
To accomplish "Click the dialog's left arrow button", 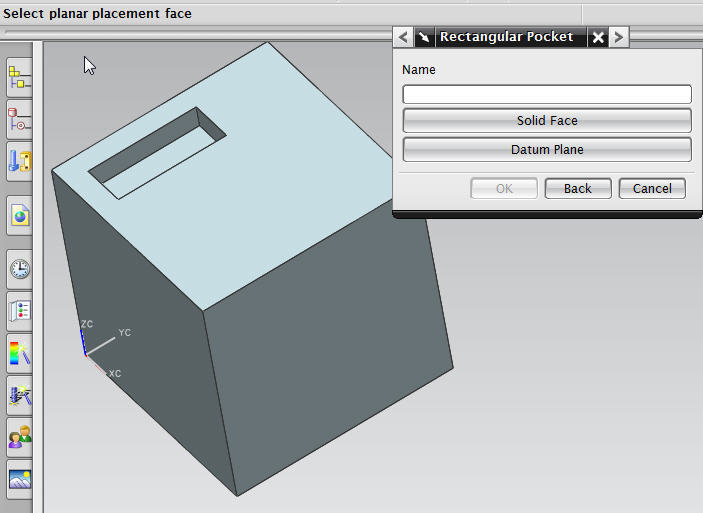I will [403, 37].
